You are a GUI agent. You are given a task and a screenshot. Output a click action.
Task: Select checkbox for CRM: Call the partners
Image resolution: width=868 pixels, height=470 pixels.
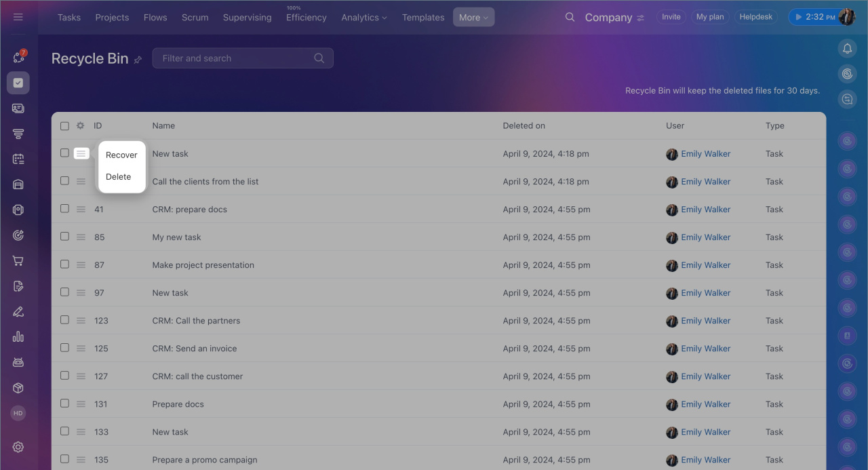click(x=64, y=320)
